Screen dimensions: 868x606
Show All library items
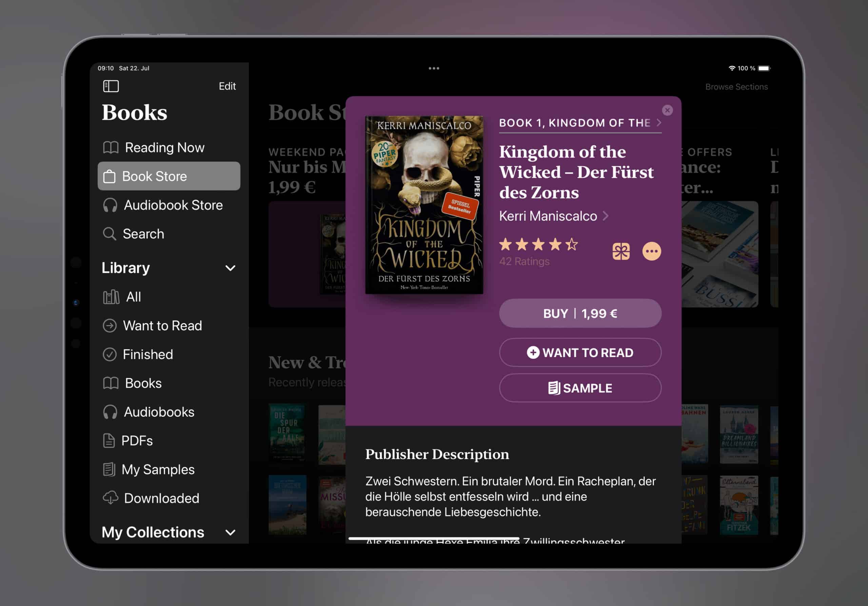pyautogui.click(x=169, y=297)
